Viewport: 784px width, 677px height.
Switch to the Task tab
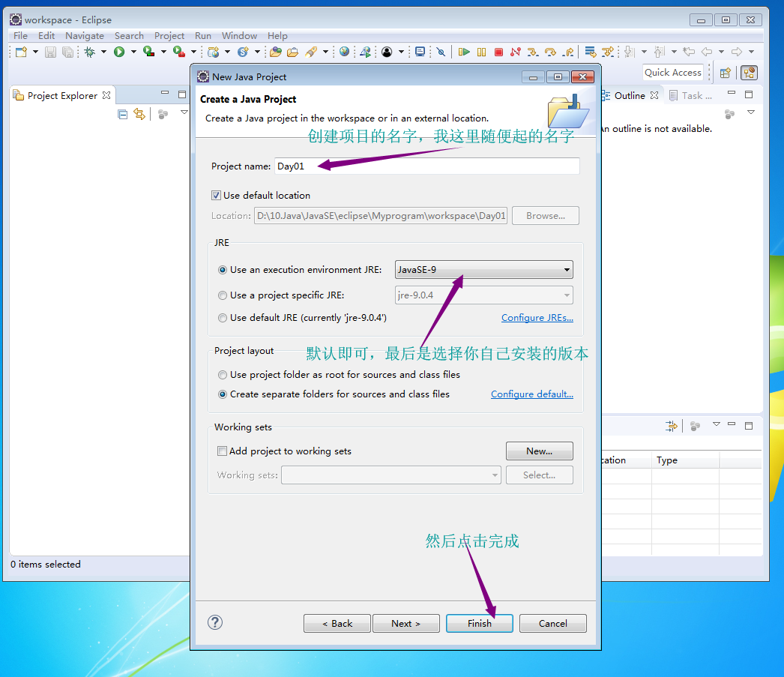691,95
